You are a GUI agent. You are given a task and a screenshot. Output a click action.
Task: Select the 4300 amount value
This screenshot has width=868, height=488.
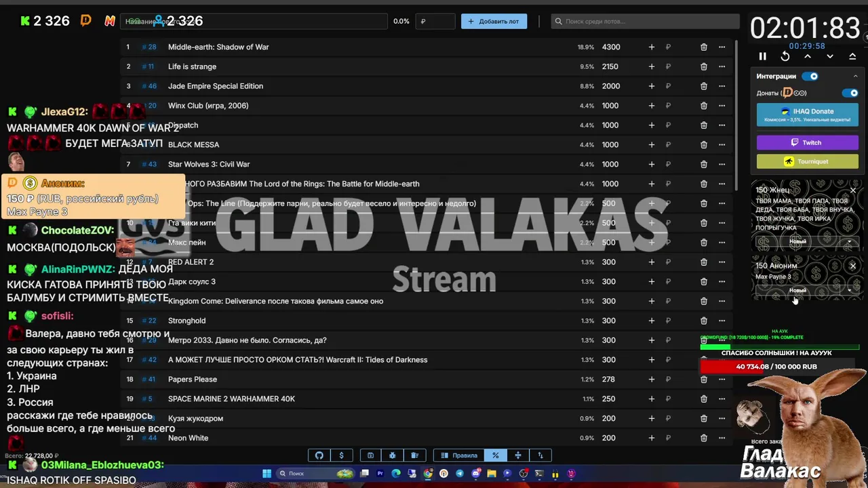pos(611,47)
